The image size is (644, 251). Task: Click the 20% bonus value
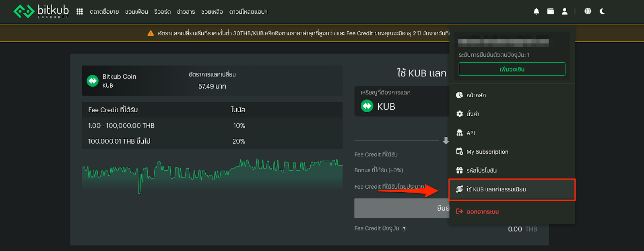pyautogui.click(x=239, y=141)
